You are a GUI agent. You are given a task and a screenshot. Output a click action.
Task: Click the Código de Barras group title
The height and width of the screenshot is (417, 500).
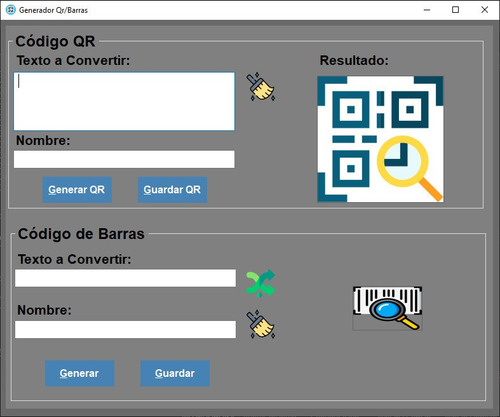click(x=81, y=234)
